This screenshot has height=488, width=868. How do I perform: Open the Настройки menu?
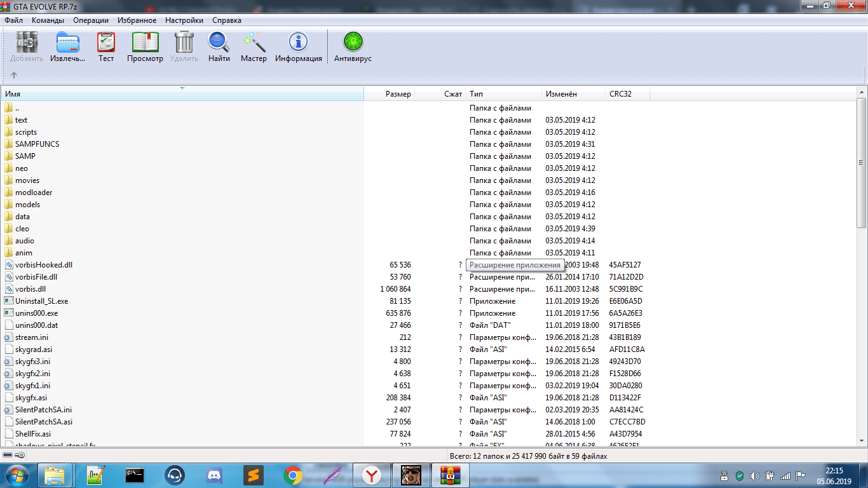(x=184, y=20)
